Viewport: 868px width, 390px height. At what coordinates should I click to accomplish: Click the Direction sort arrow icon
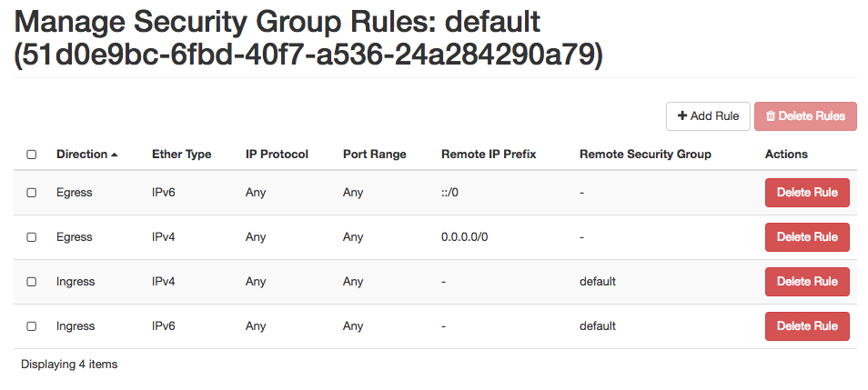(114, 155)
